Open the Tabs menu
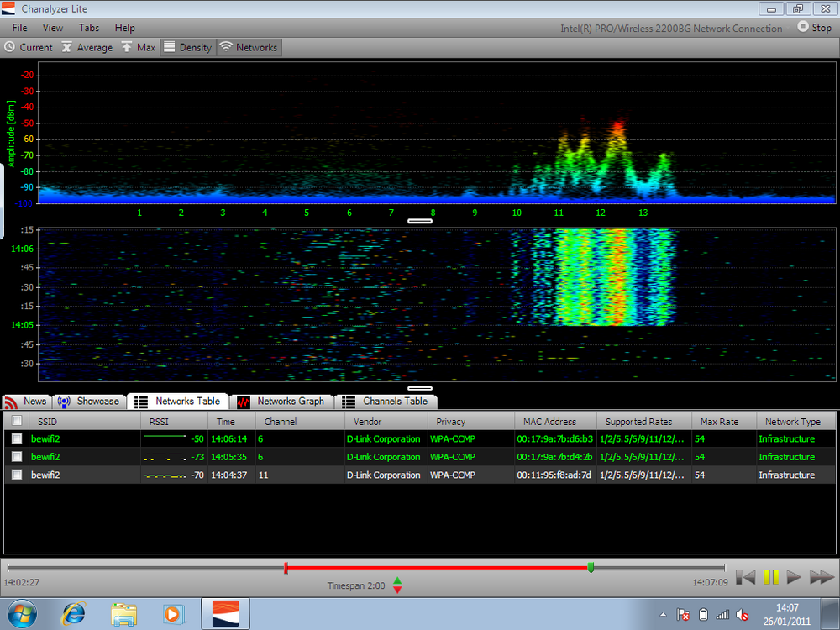 coord(89,28)
